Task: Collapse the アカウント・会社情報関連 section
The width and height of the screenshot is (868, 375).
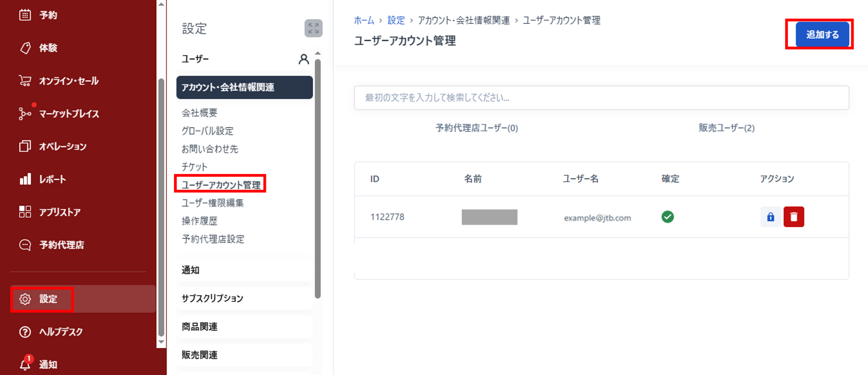Action: pyautogui.click(x=244, y=87)
